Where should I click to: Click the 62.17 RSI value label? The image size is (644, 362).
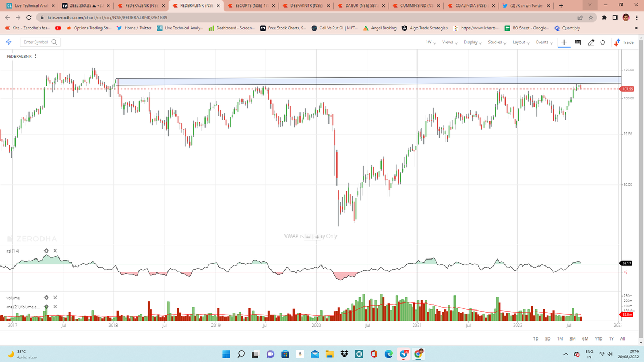(627, 263)
